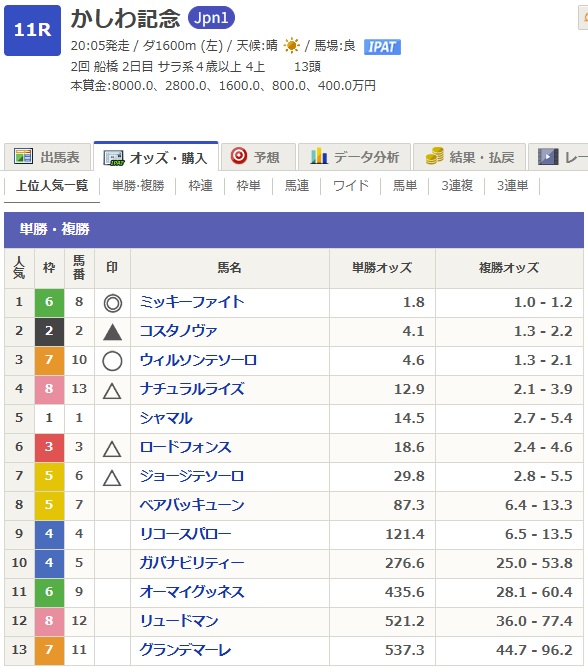
Task: Open horse コスタノヴァ
Action: 178,331
